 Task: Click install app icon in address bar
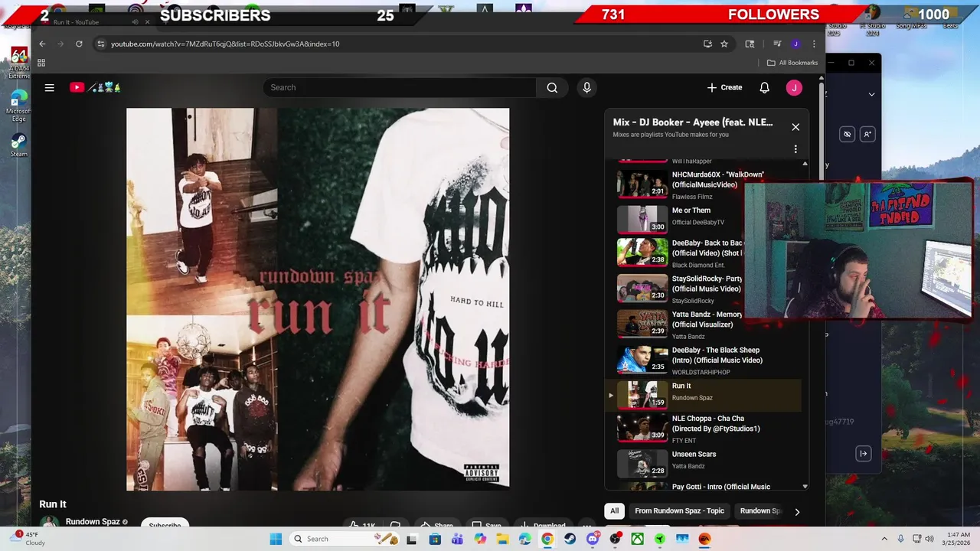tap(707, 44)
